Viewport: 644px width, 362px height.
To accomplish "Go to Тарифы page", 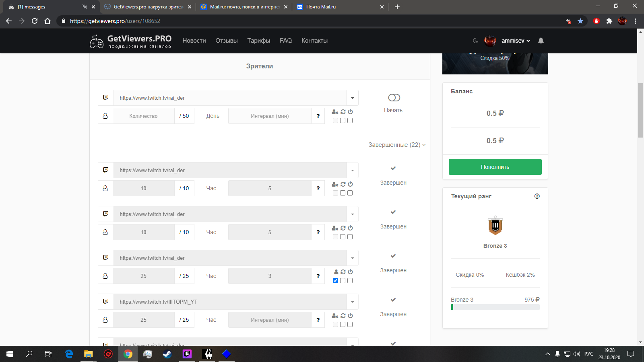I will pyautogui.click(x=259, y=41).
